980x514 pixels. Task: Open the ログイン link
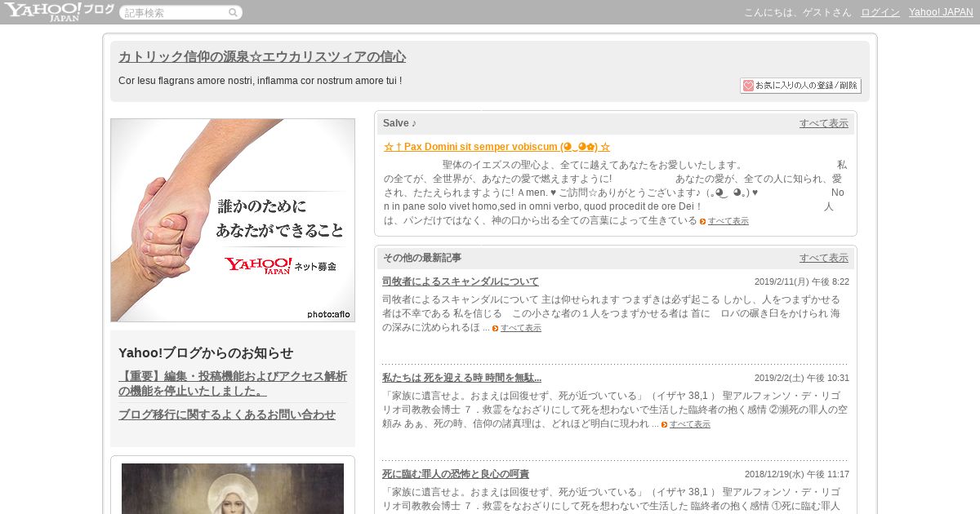(880, 12)
